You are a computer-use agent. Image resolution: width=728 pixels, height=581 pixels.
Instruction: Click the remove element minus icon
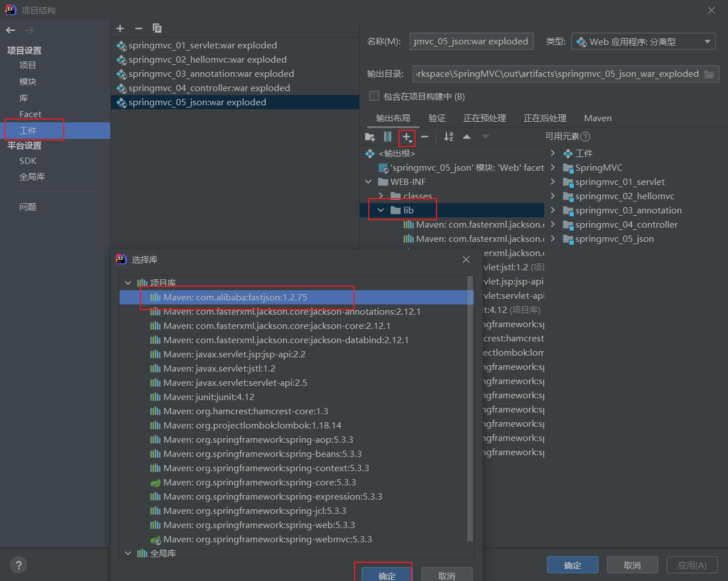point(425,137)
